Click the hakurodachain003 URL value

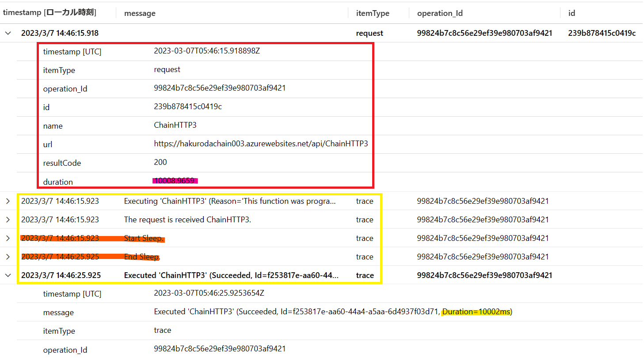261,144
